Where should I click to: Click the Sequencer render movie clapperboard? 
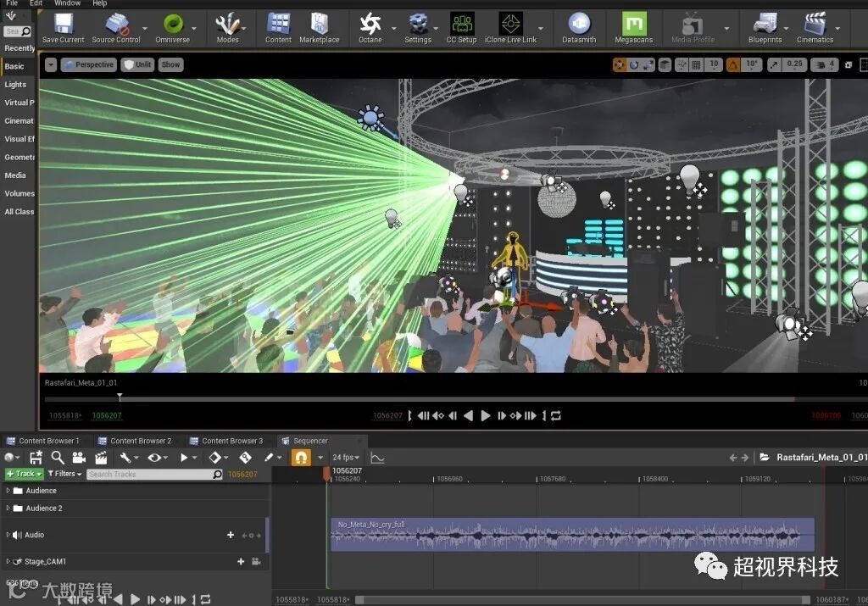click(x=101, y=457)
